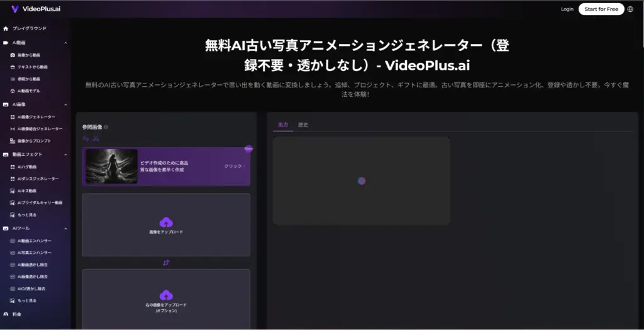644x330 pixels.
Task: Click the icon beside AIハグ動画
Action: [13, 167]
